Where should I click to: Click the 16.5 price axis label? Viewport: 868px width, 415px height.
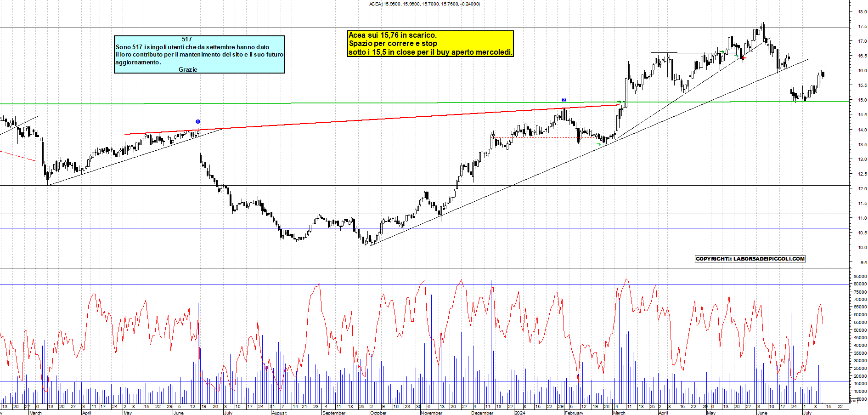(862, 56)
